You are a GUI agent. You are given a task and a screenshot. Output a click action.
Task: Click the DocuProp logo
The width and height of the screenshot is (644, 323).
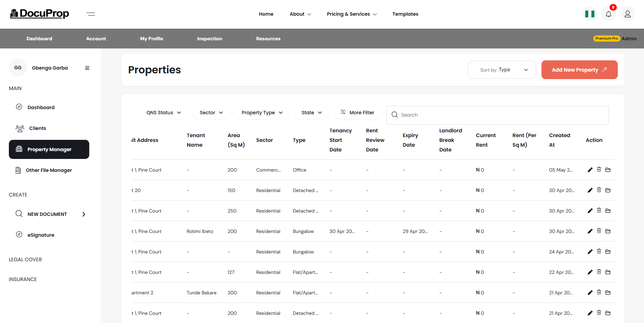pos(40,14)
